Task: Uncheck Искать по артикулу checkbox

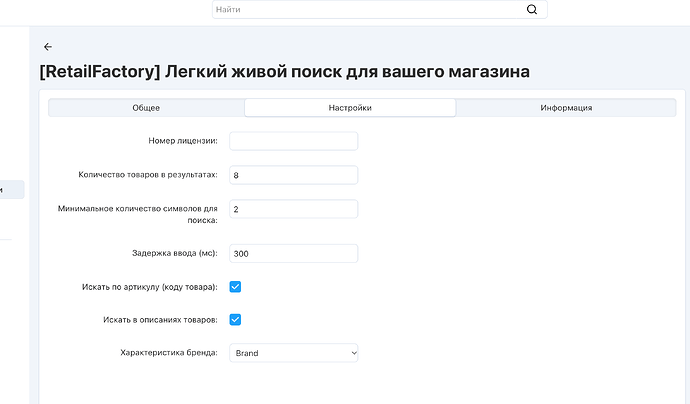Action: click(x=235, y=287)
